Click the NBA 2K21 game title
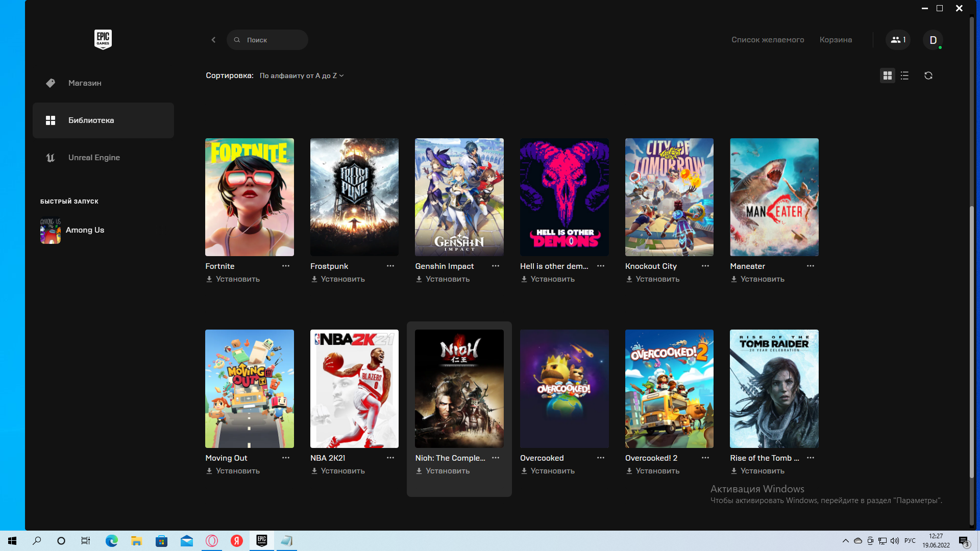This screenshot has width=980, height=551. pos(328,458)
